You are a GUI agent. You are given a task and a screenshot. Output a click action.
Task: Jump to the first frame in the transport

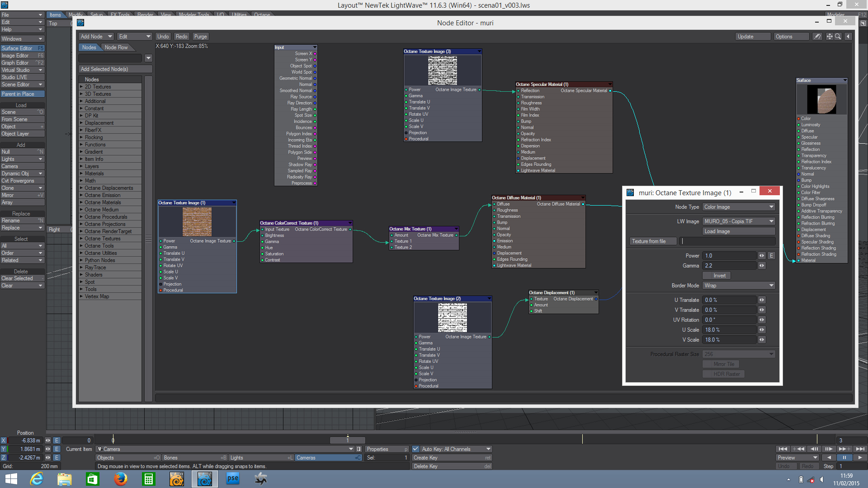point(783,449)
